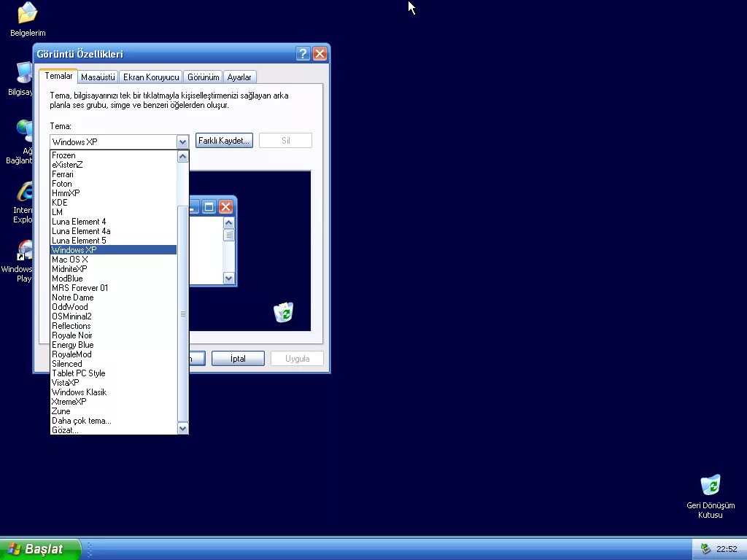The height and width of the screenshot is (560, 747).
Task: Open the Başlat start menu
Action: pos(40,549)
